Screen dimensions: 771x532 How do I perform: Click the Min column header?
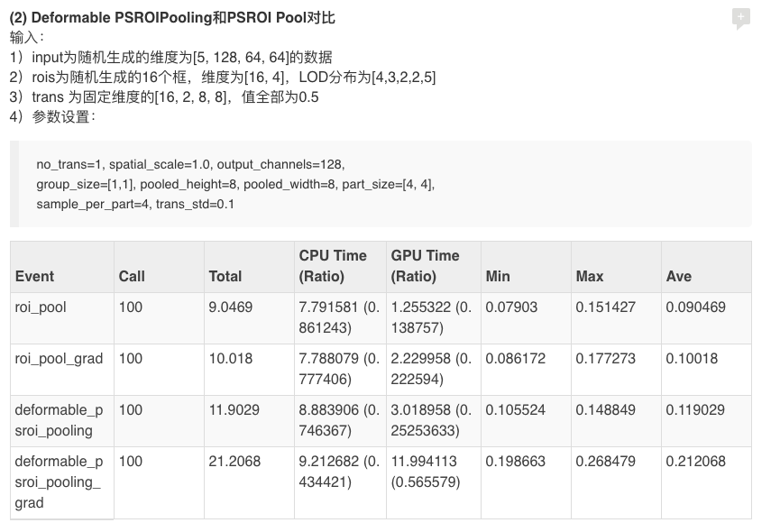[x=495, y=276]
